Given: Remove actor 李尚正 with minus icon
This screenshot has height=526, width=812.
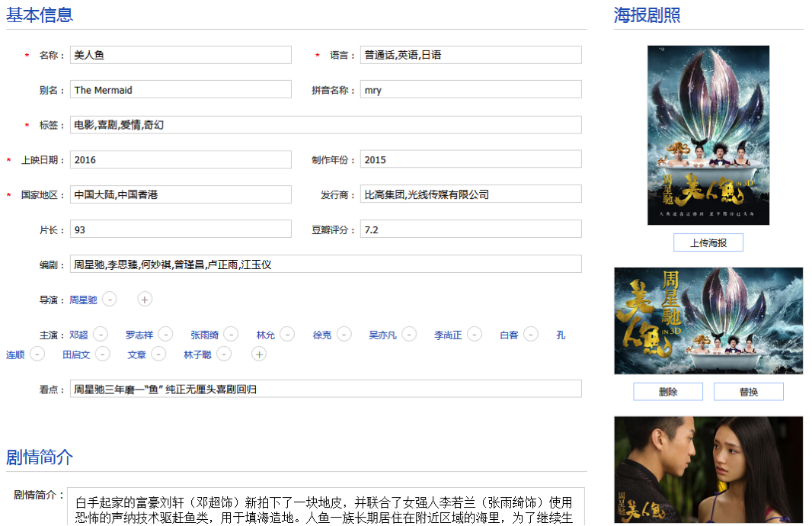Looking at the screenshot, I should click(x=475, y=335).
